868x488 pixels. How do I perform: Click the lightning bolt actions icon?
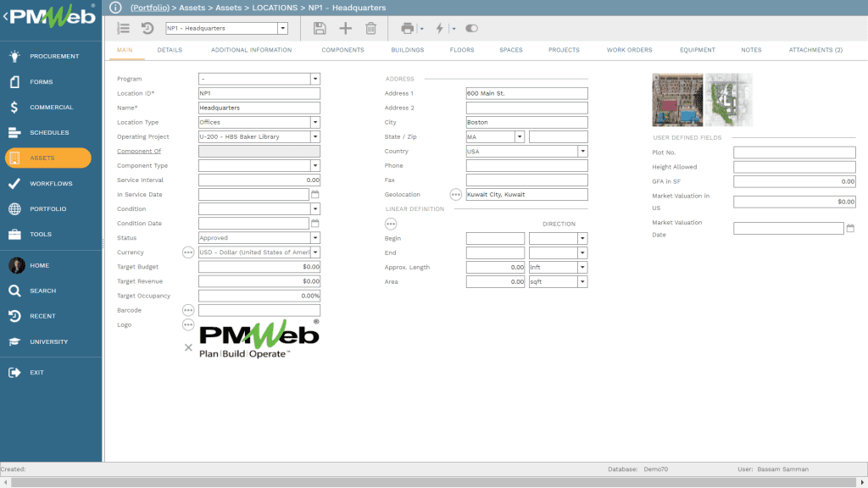tap(440, 28)
